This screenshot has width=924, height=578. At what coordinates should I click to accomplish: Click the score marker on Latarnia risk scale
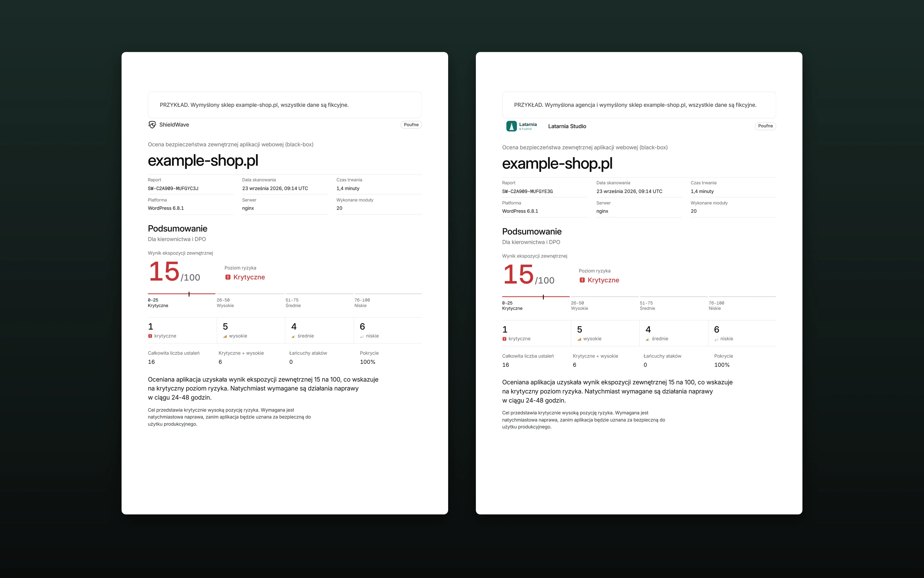(543, 297)
